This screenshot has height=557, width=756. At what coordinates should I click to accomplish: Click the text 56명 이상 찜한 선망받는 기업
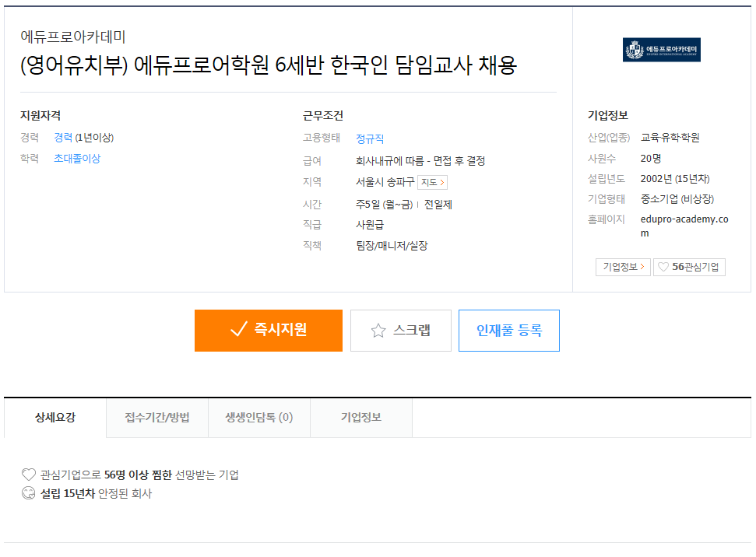pyautogui.click(x=171, y=475)
